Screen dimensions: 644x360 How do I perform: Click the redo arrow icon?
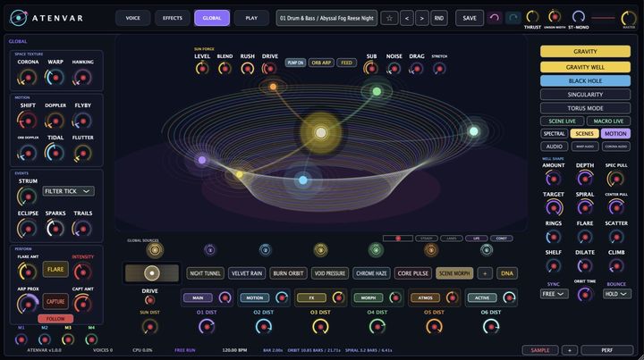pyautogui.click(x=513, y=18)
